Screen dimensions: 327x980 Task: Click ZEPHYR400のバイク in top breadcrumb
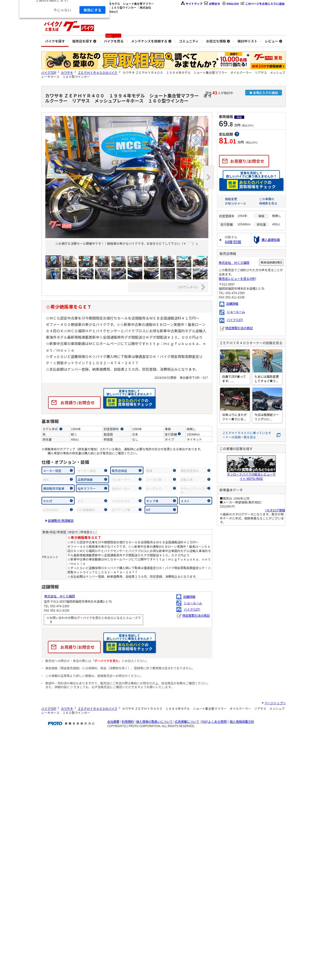tap(98, 72)
